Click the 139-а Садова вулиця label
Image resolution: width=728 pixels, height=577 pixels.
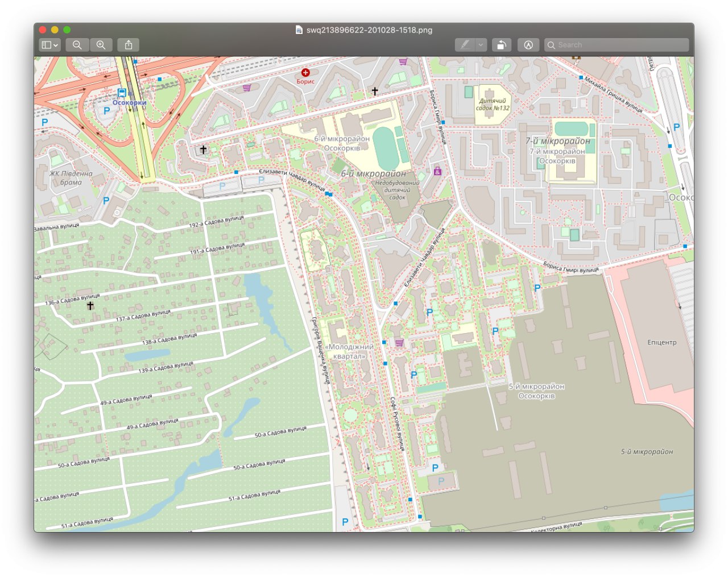166,367
